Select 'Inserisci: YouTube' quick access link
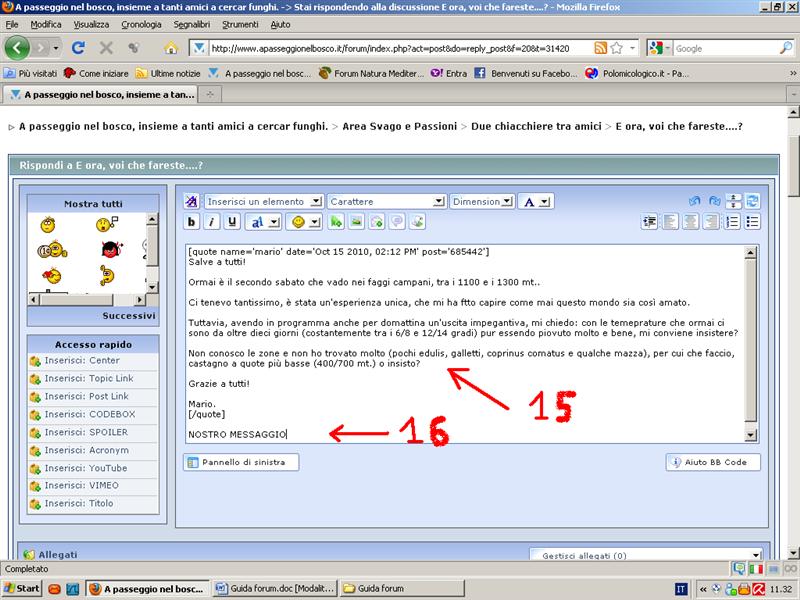Viewport: 800px width, 600px height. coord(84,468)
